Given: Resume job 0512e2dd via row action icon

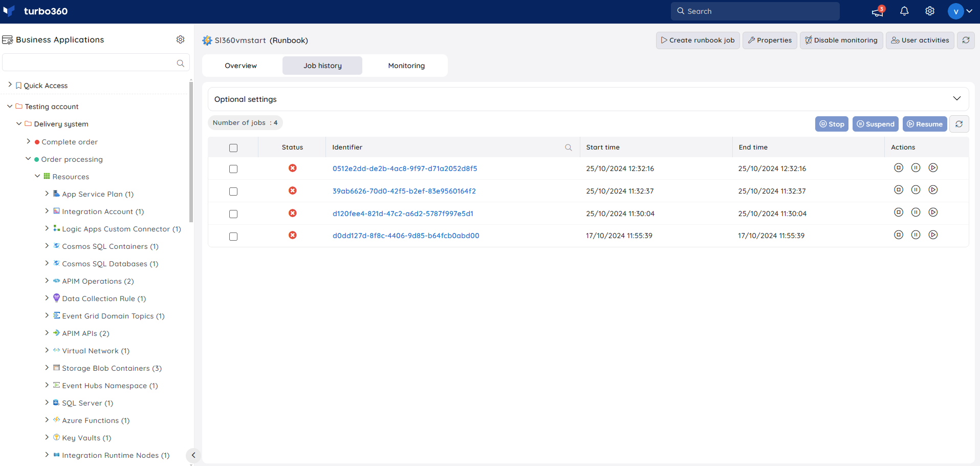Looking at the screenshot, I should coord(933,168).
